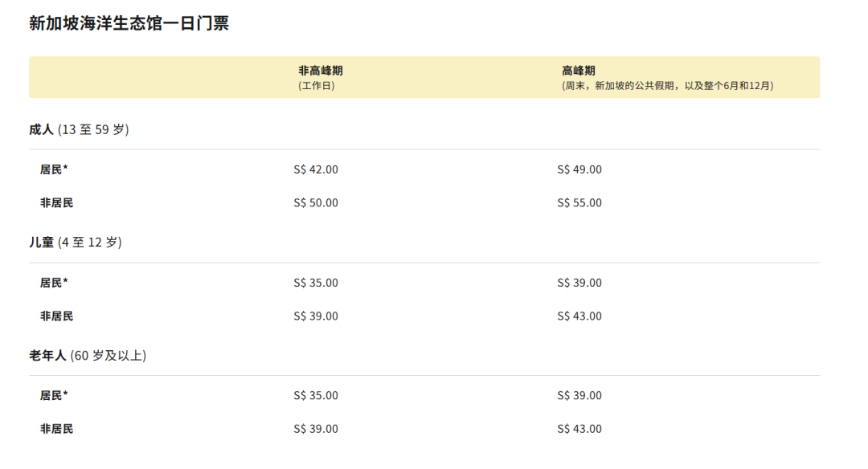
Task: Click the 儿童 (4 至 12 岁) section title
Action: pos(76,243)
